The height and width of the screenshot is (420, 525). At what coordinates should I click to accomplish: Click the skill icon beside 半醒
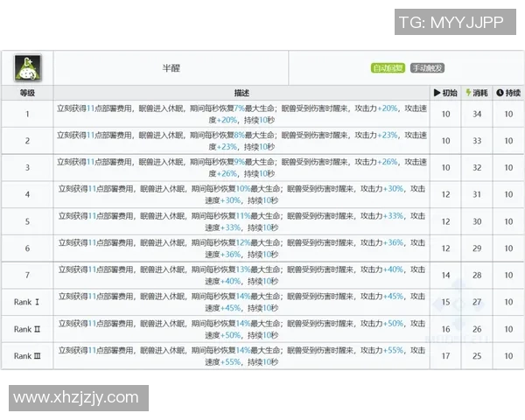click(x=27, y=68)
